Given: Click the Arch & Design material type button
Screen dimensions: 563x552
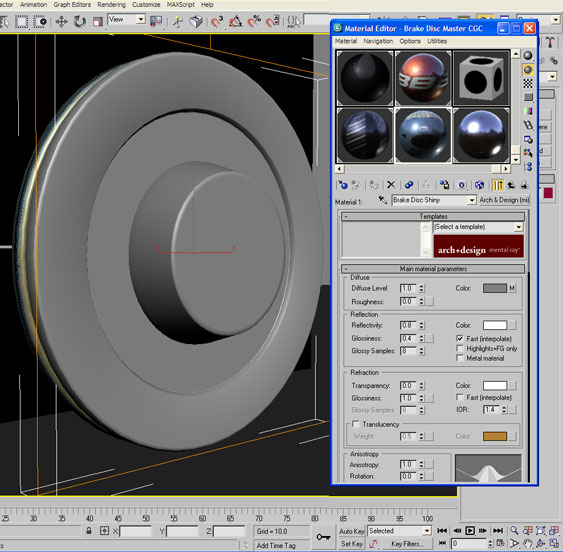Looking at the screenshot, I should (x=504, y=200).
